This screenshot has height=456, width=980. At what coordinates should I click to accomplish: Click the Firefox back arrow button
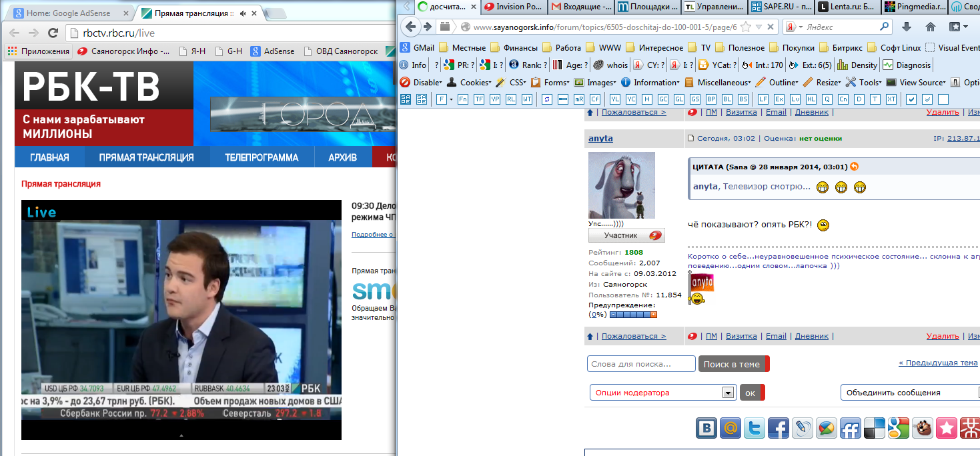(410, 27)
